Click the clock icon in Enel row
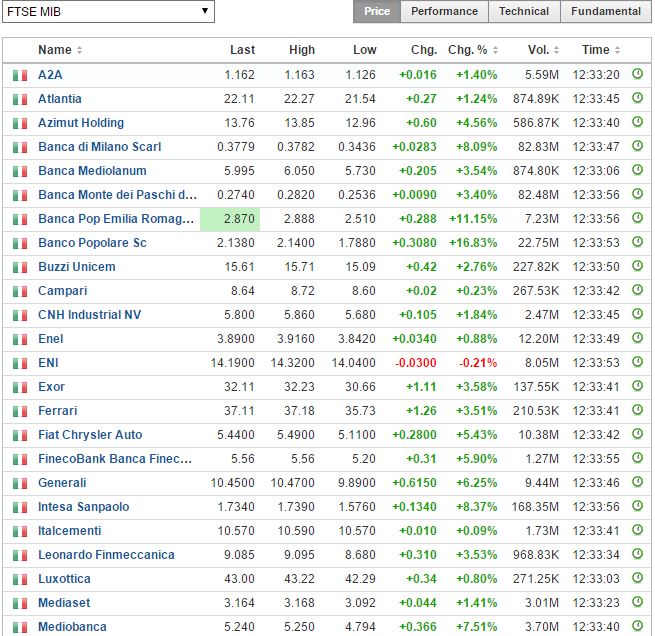 pyautogui.click(x=637, y=338)
